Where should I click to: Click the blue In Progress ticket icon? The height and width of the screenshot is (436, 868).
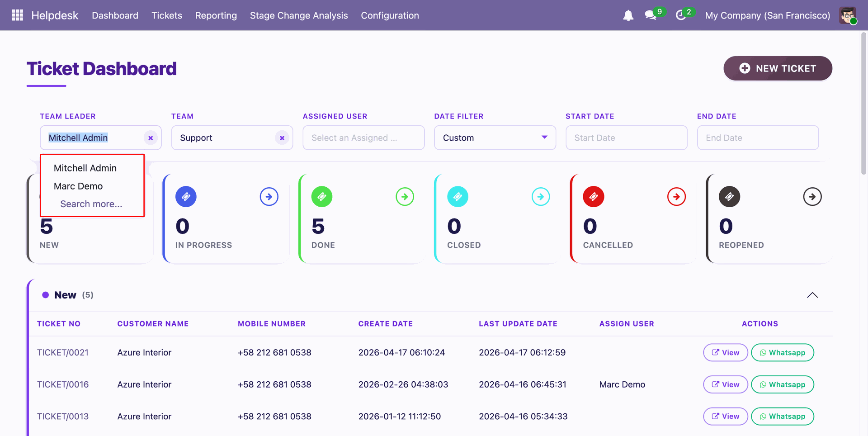click(x=186, y=197)
